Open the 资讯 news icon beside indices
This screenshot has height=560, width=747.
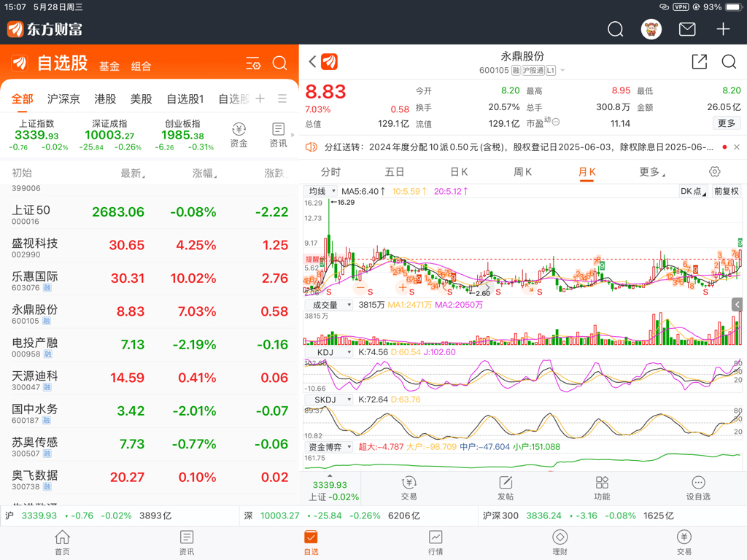278,135
